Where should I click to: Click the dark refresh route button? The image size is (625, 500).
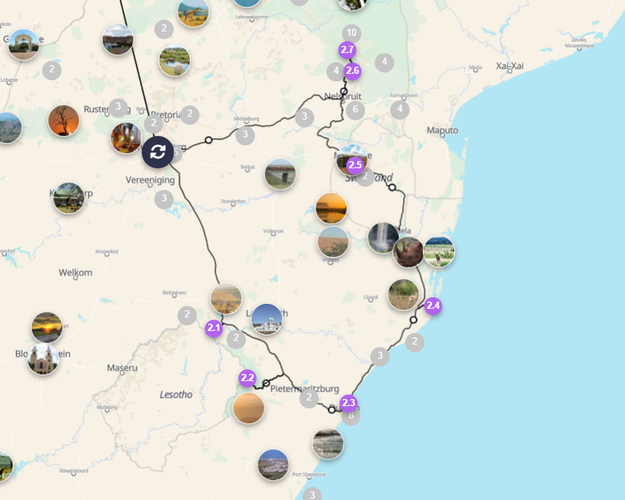158,152
